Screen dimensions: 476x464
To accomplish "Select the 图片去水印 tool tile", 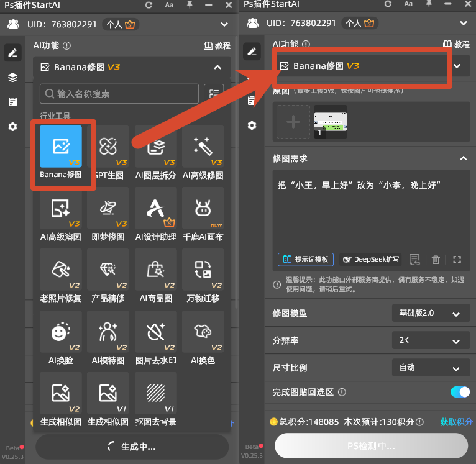I will coord(156,332).
